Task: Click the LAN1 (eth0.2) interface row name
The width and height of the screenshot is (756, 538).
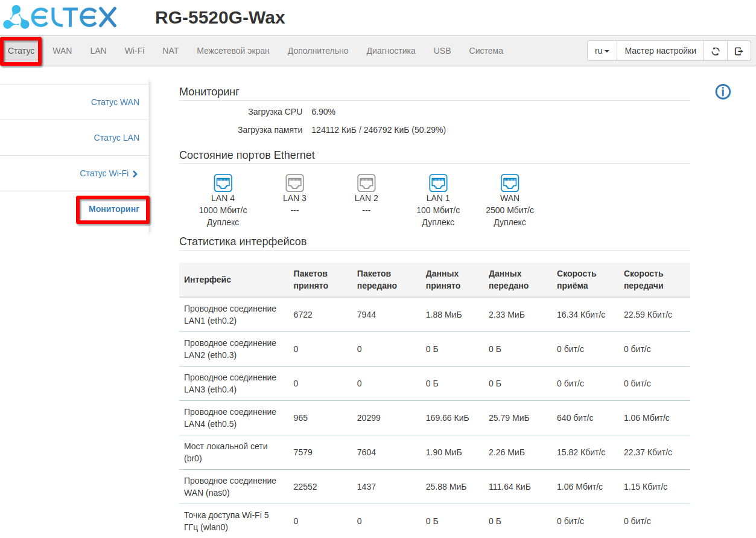Action: coord(230,315)
